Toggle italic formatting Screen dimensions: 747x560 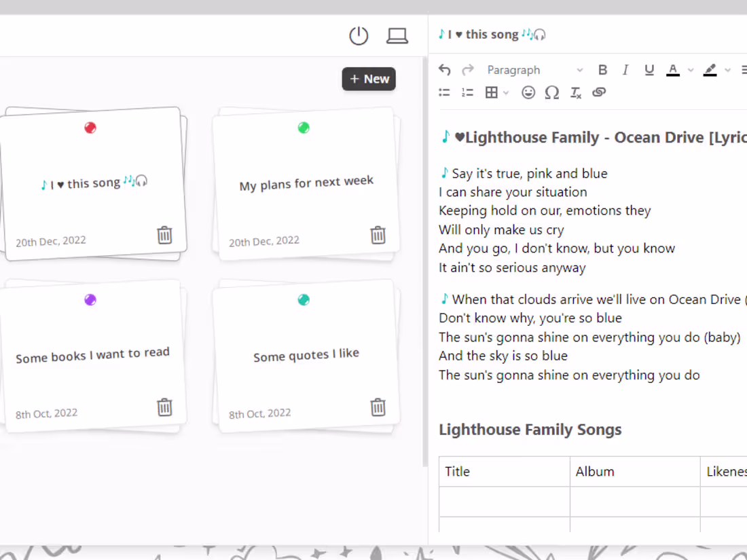coord(625,70)
